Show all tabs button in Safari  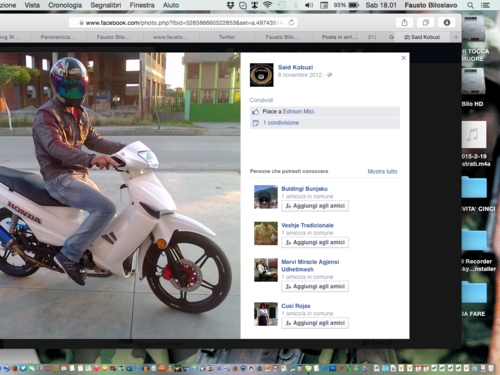tap(426, 23)
